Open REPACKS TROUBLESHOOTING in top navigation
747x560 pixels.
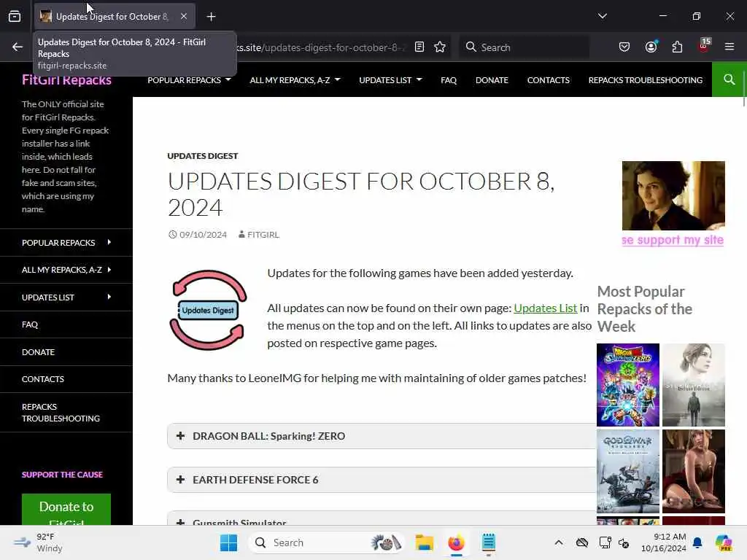click(645, 80)
